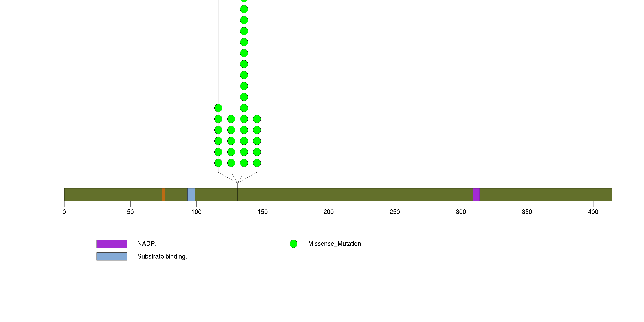Click the Missense_Mutation legend label

[334, 244]
